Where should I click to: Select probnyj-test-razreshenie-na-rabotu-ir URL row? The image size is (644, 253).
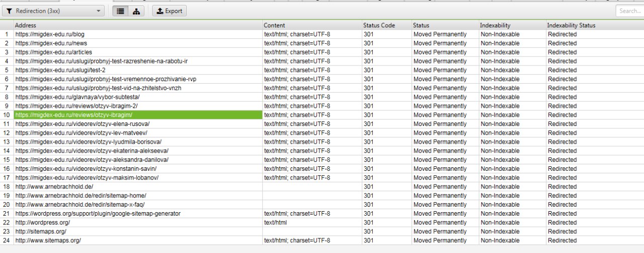point(138,61)
